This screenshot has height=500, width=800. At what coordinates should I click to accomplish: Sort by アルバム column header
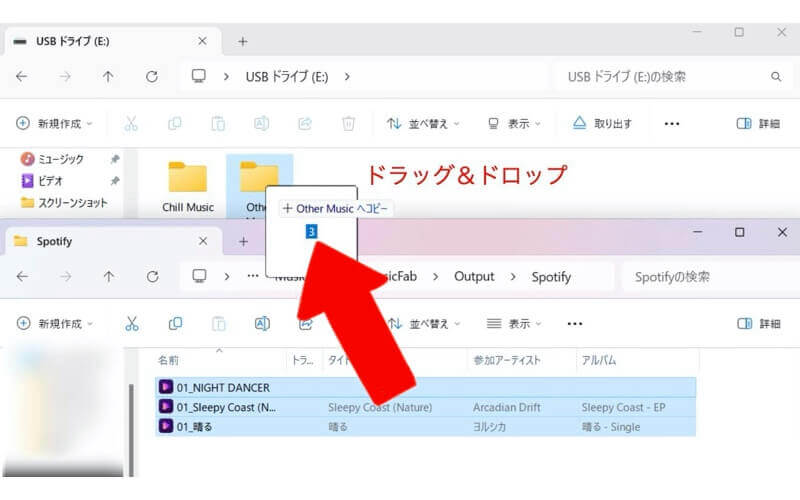[598, 360]
